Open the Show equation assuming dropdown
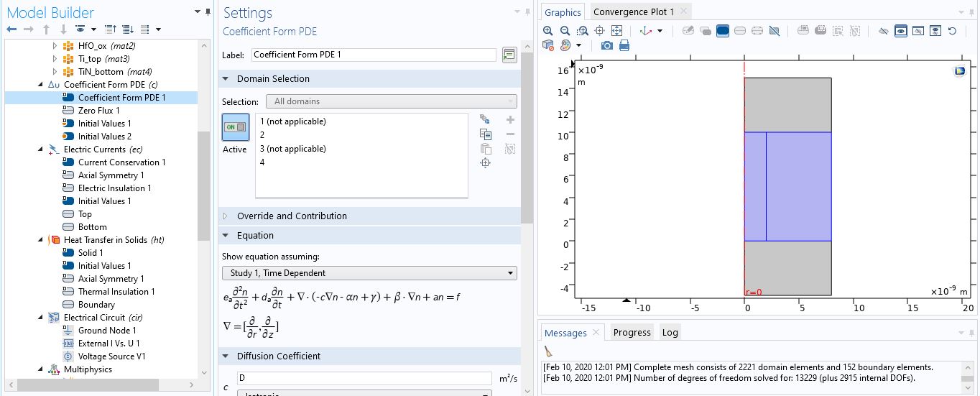The image size is (980, 396). (369, 273)
